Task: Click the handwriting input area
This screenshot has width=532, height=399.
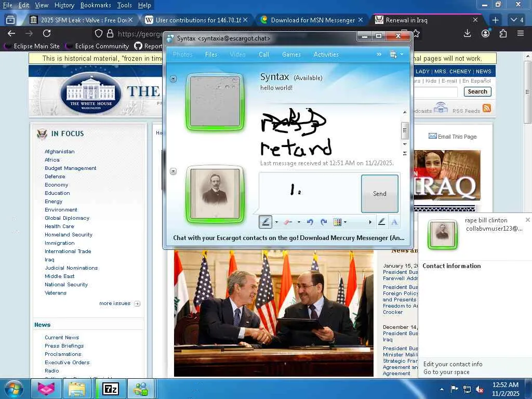Action: [x=310, y=193]
